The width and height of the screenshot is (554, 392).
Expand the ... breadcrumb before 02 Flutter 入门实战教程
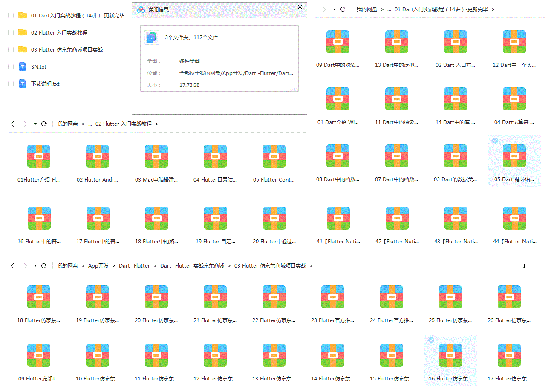[x=90, y=124]
